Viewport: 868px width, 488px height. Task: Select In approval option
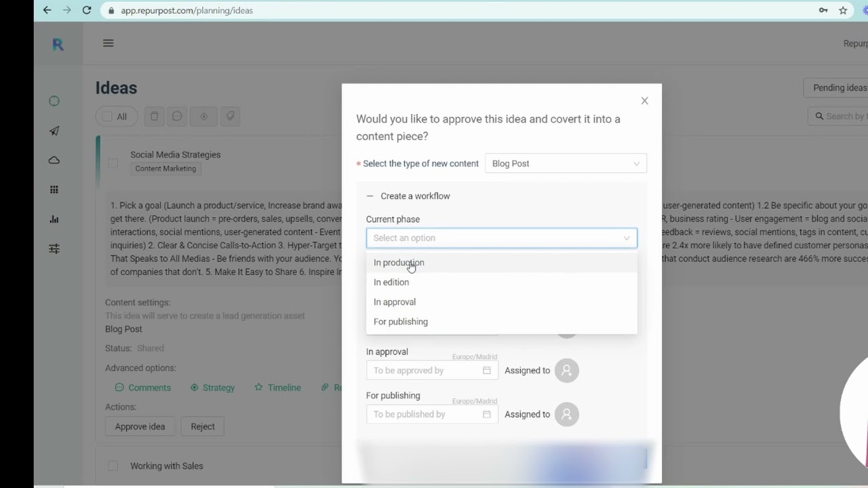tap(502, 302)
